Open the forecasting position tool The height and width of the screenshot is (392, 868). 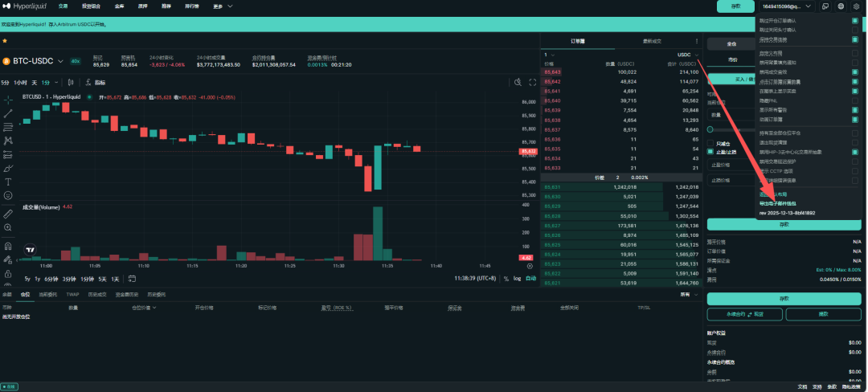pyautogui.click(x=8, y=154)
